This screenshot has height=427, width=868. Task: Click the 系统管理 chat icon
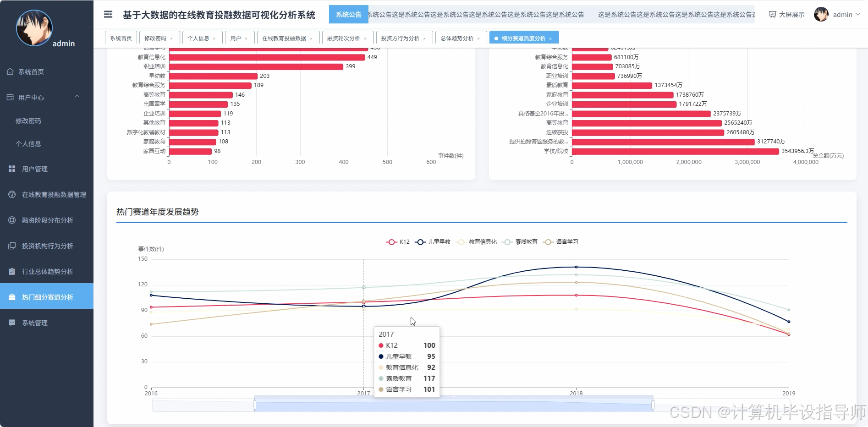[12, 323]
